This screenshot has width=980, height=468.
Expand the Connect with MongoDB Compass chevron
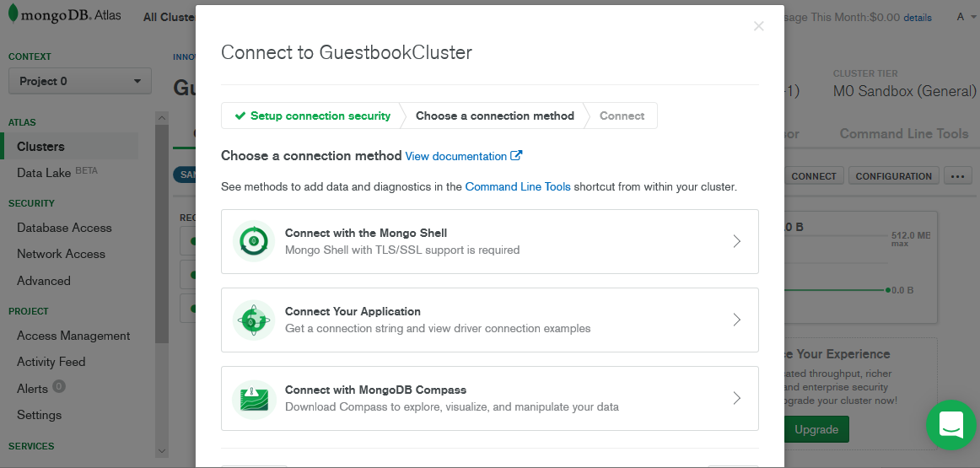coord(736,398)
